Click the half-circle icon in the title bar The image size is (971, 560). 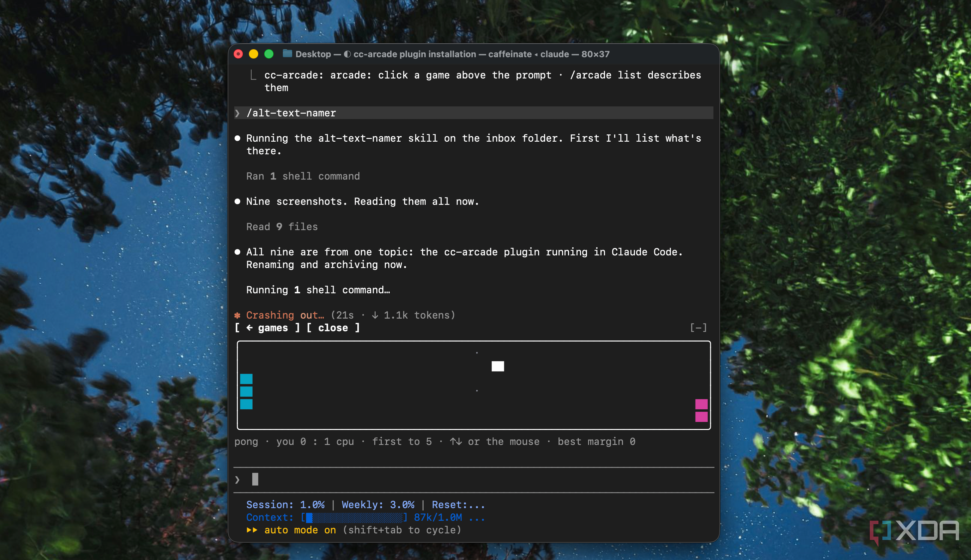[x=347, y=54]
